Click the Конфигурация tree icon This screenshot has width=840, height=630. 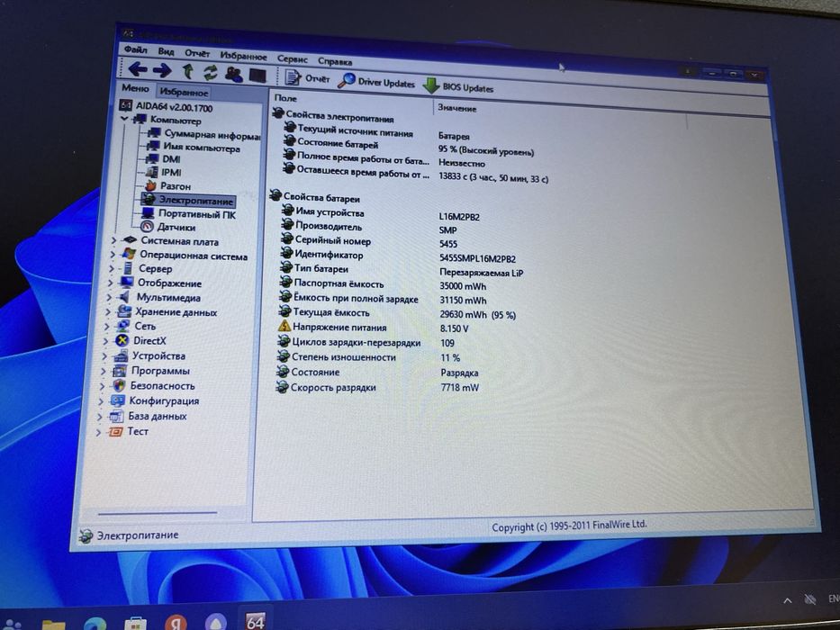pyautogui.click(x=117, y=400)
